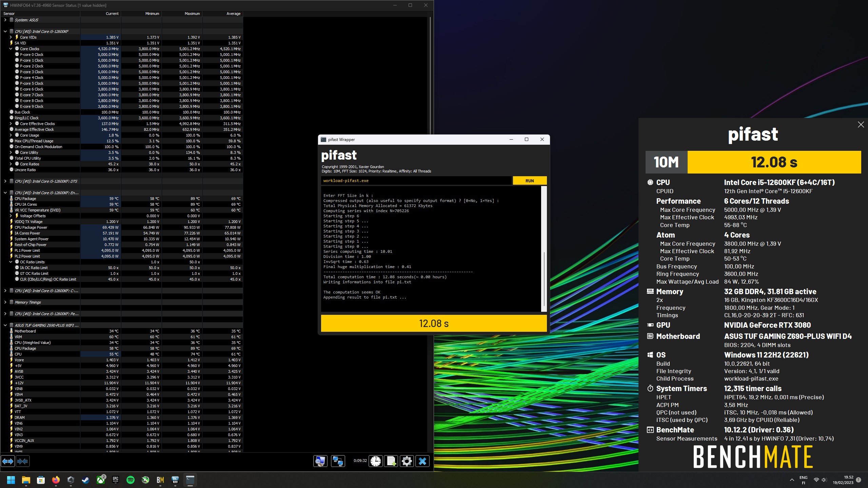Screen dimensions: 868x488
Task: Select the Uncore Ratio row
Action: (x=122, y=170)
